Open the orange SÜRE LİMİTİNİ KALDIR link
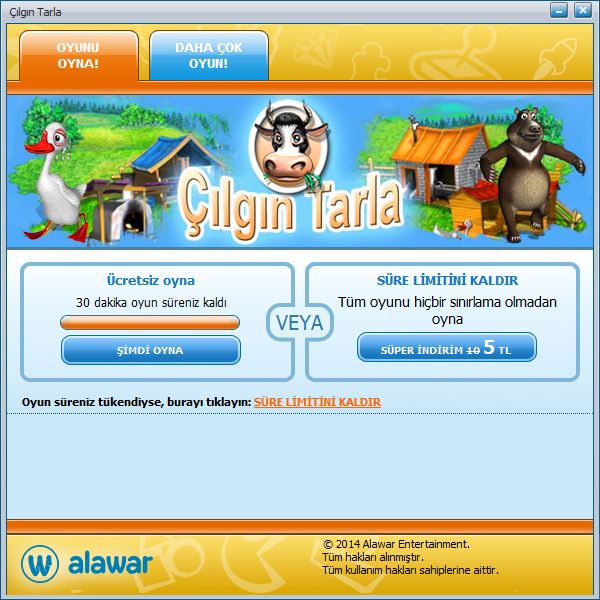This screenshot has height=600, width=600. (x=317, y=402)
